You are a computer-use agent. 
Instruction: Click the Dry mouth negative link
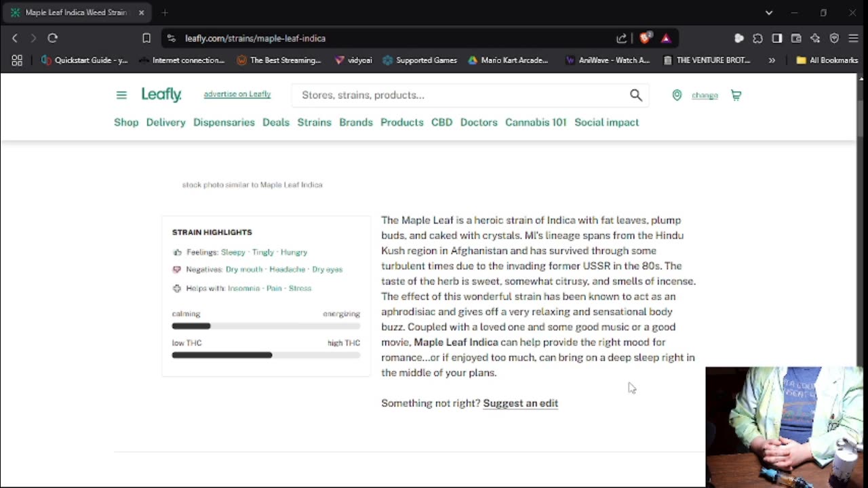click(x=244, y=269)
